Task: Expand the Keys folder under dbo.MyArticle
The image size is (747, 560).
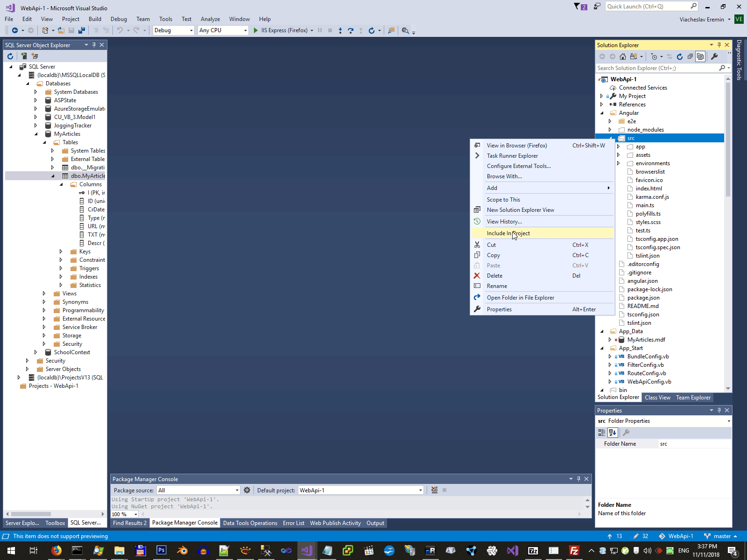Action: (x=61, y=252)
